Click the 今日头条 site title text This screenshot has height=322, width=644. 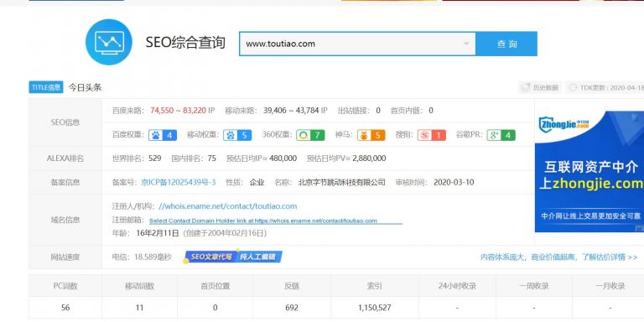pos(85,87)
